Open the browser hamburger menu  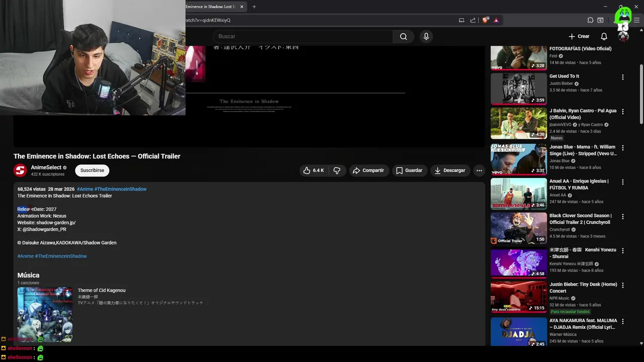coord(637,20)
